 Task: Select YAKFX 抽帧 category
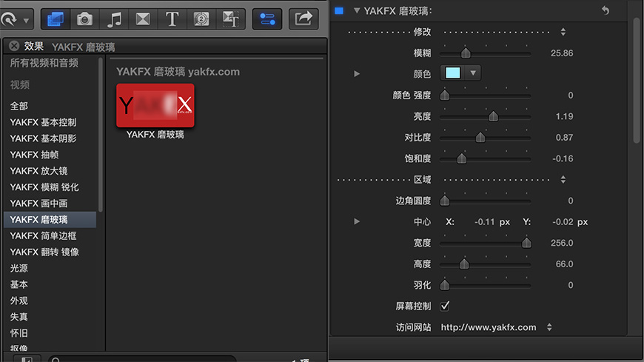34,155
